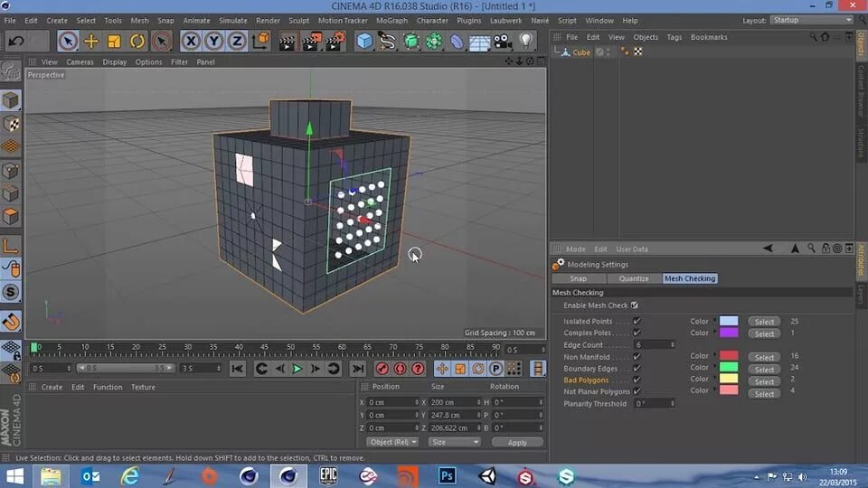
Task: Click the coordinate system icon
Action: (260, 41)
